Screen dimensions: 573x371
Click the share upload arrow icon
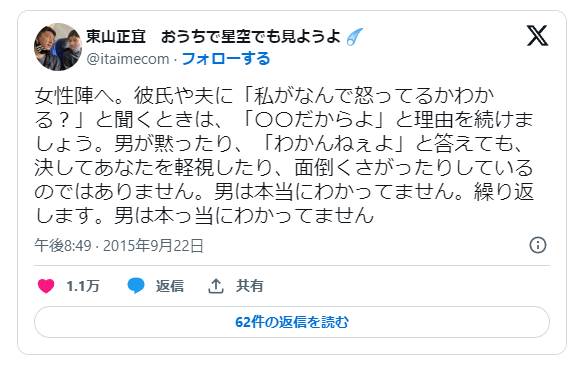(216, 285)
